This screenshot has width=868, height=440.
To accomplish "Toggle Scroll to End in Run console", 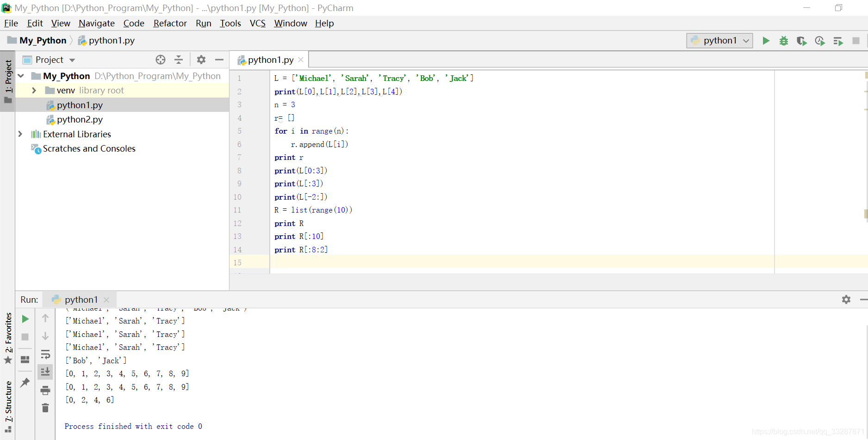I will click(45, 372).
